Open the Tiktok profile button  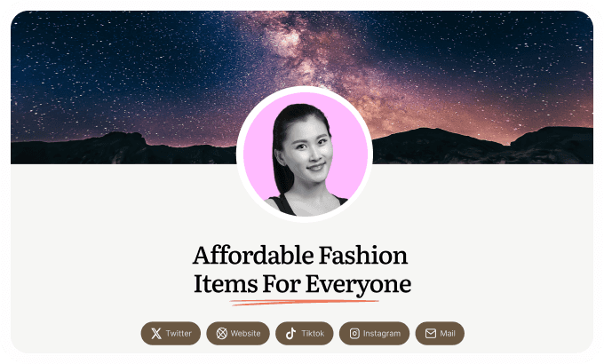(305, 334)
